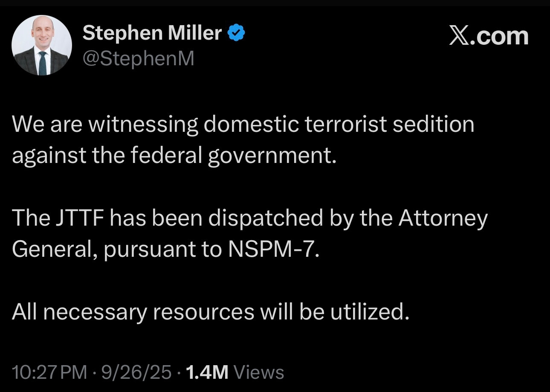Image resolution: width=550 pixels, height=392 pixels.
Task: Click the Views label in the footer
Action: click(x=259, y=372)
